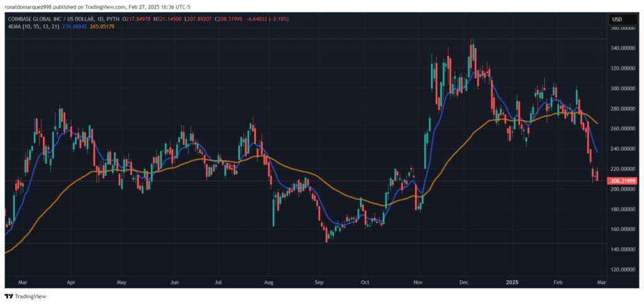Click the 340.00000 price scale level

point(621,48)
